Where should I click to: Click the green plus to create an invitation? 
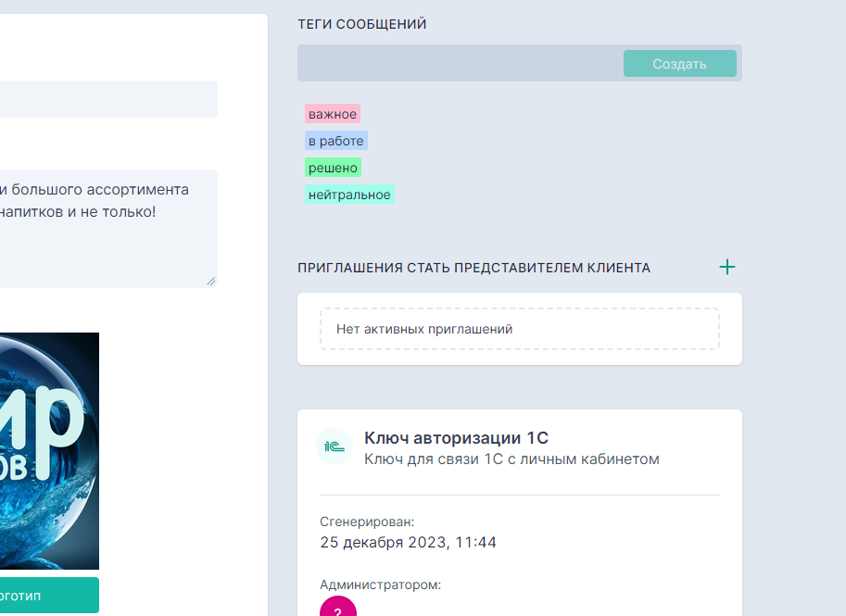click(x=728, y=267)
